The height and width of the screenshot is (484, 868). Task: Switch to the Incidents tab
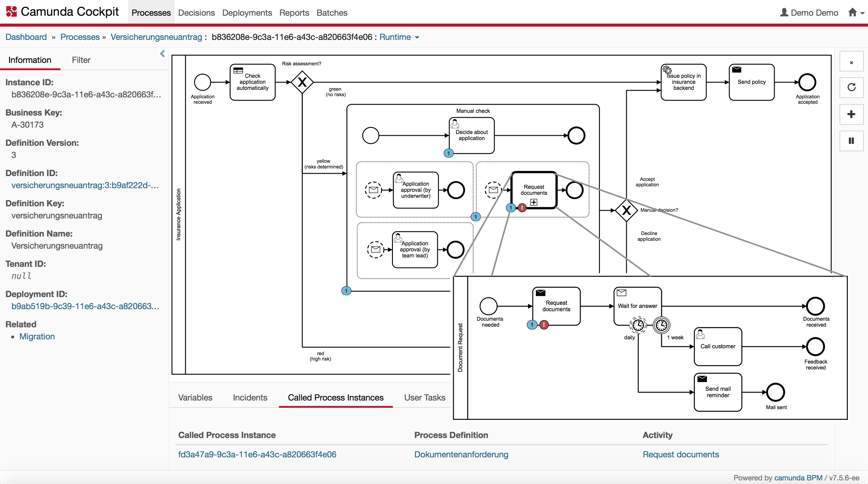(250, 398)
